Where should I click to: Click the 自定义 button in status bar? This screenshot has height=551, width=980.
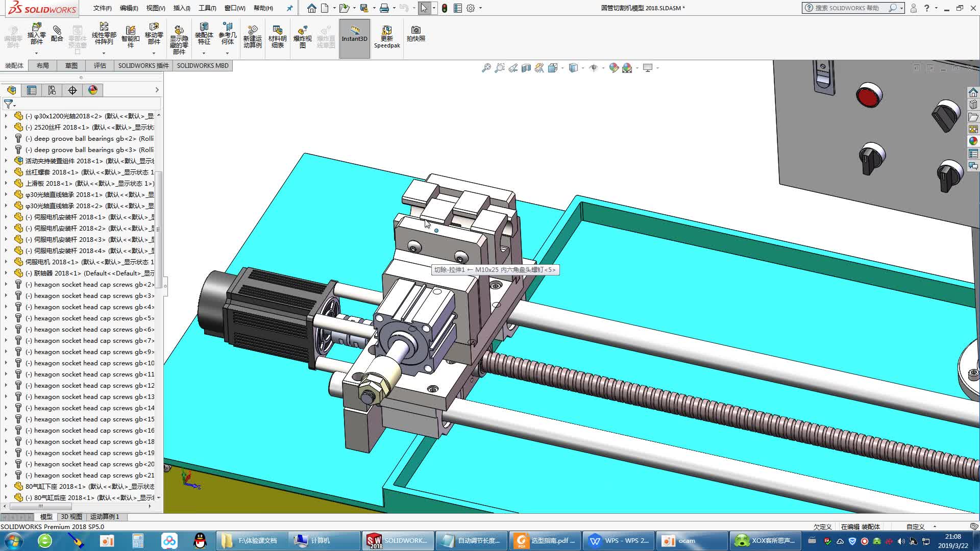(x=915, y=527)
